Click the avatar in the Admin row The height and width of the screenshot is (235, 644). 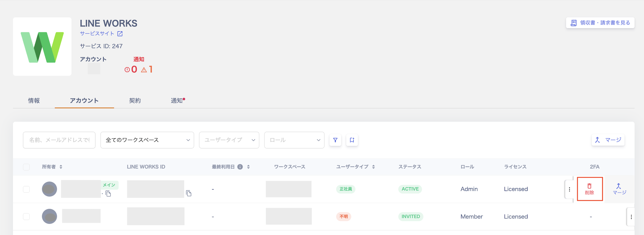[x=49, y=189]
